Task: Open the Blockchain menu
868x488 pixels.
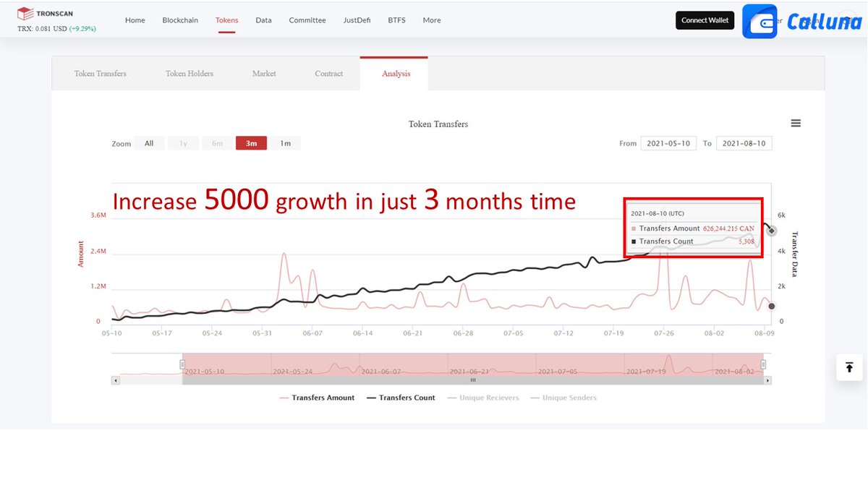Action: pos(180,20)
